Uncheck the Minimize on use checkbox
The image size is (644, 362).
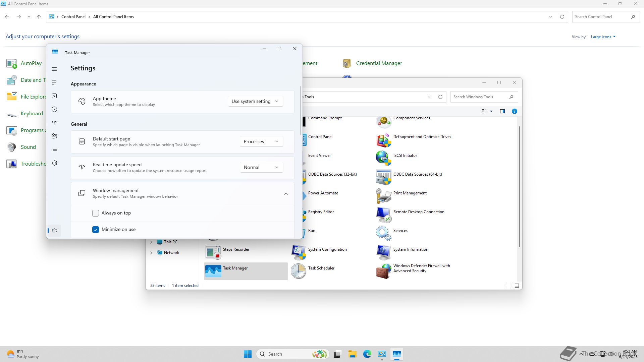tap(96, 230)
